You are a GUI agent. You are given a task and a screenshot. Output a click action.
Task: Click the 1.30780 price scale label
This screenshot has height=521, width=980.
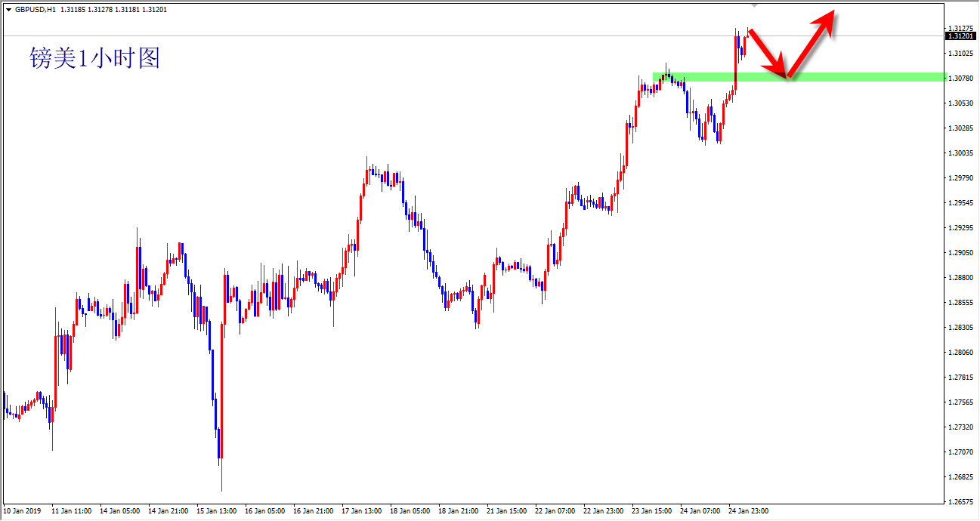coord(961,78)
